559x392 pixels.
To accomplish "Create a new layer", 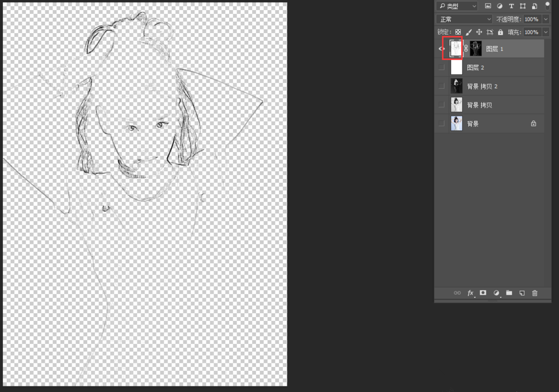I will pos(522,292).
